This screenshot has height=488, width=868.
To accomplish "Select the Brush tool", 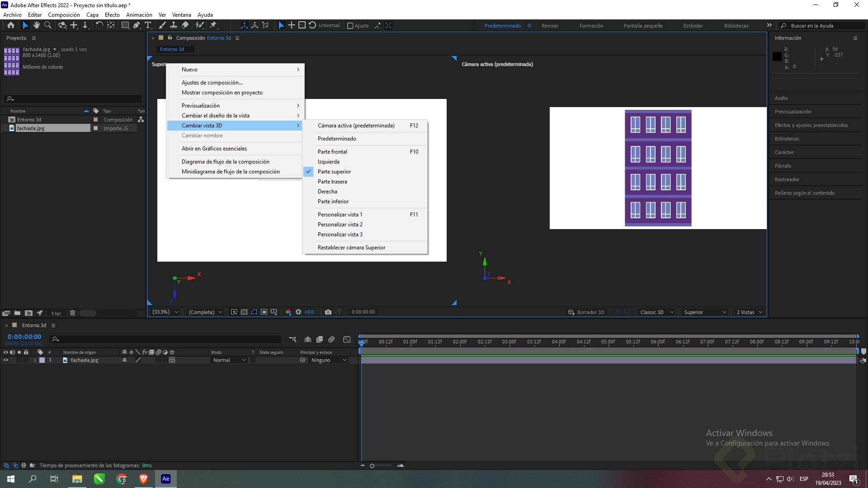I will coord(162,25).
